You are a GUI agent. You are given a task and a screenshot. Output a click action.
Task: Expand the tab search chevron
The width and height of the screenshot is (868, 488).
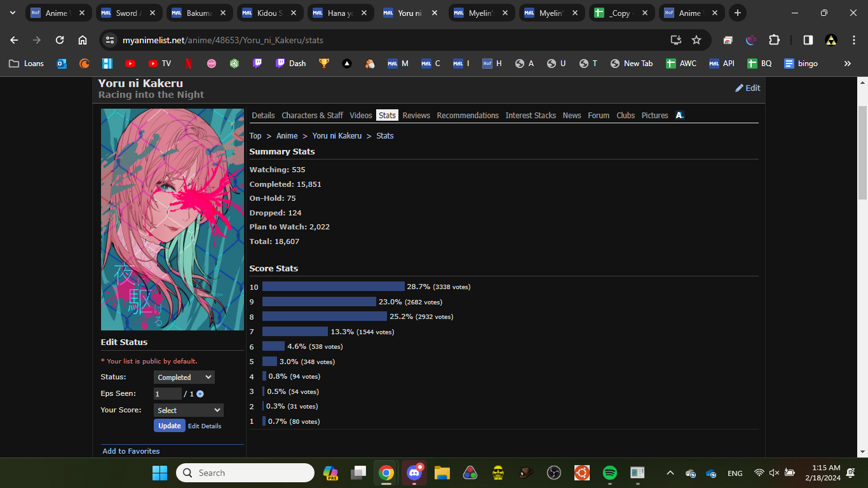[13, 13]
